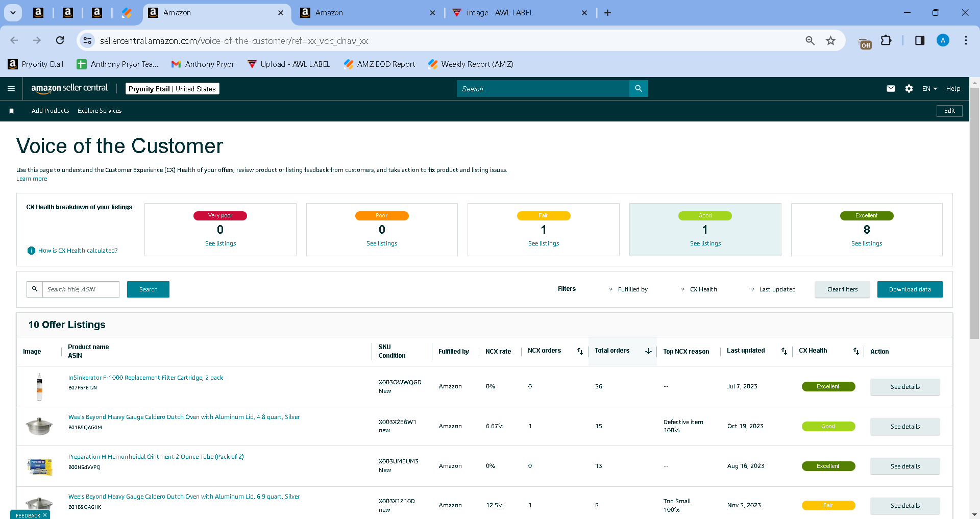980x519 pixels.
Task: See listings under Excellent
Action: click(867, 243)
